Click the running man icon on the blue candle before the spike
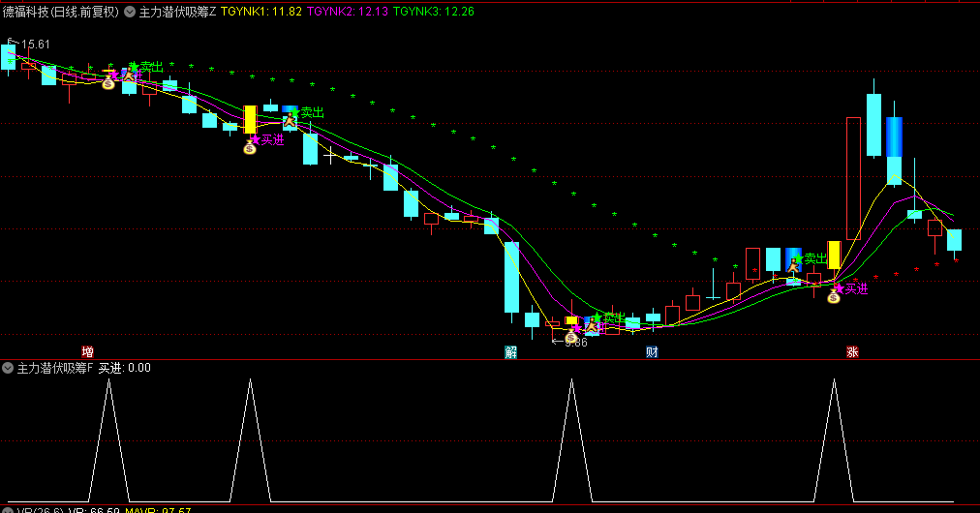980x513 pixels. pyautogui.click(x=793, y=265)
